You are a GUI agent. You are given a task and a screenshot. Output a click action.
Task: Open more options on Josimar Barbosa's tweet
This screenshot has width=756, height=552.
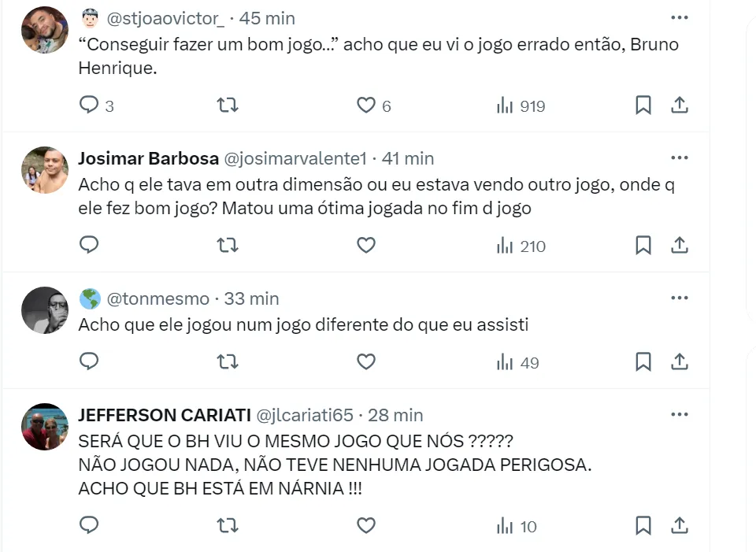point(680,158)
